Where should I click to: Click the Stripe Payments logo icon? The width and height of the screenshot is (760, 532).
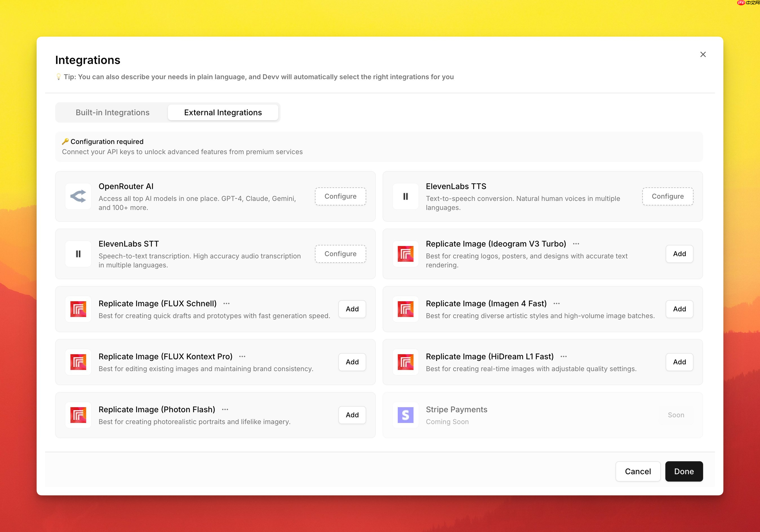tap(405, 415)
